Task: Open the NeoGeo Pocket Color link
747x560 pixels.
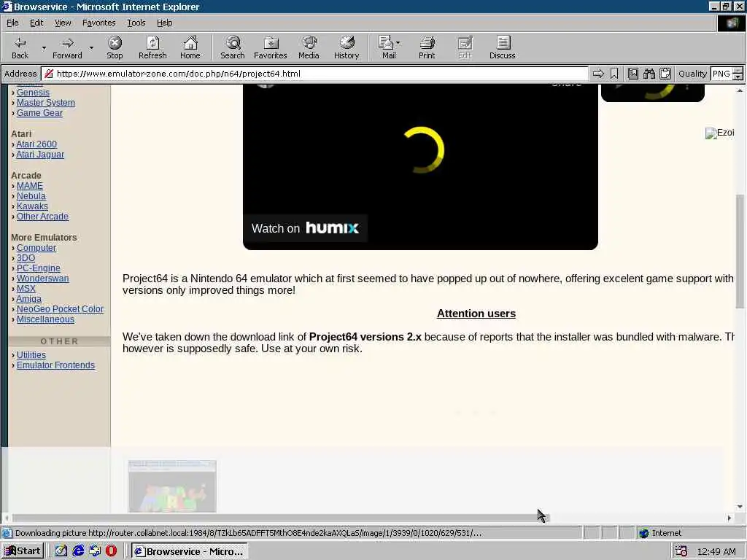Action: coord(60,309)
